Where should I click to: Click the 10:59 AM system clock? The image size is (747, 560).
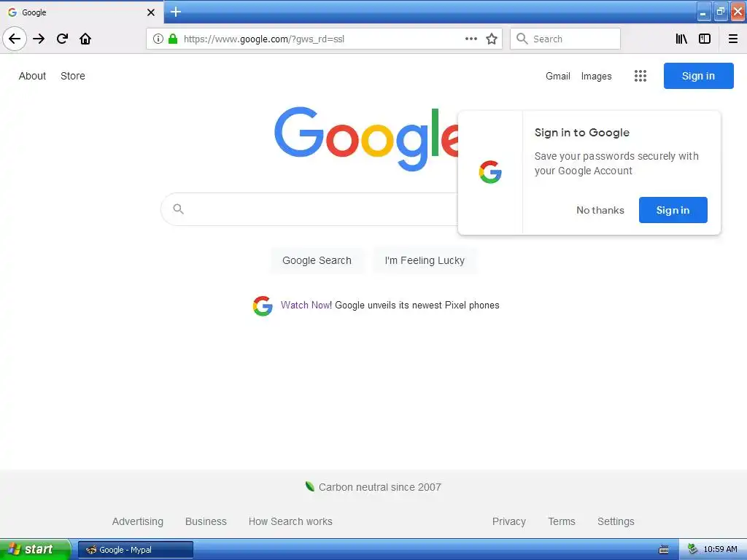(x=720, y=550)
